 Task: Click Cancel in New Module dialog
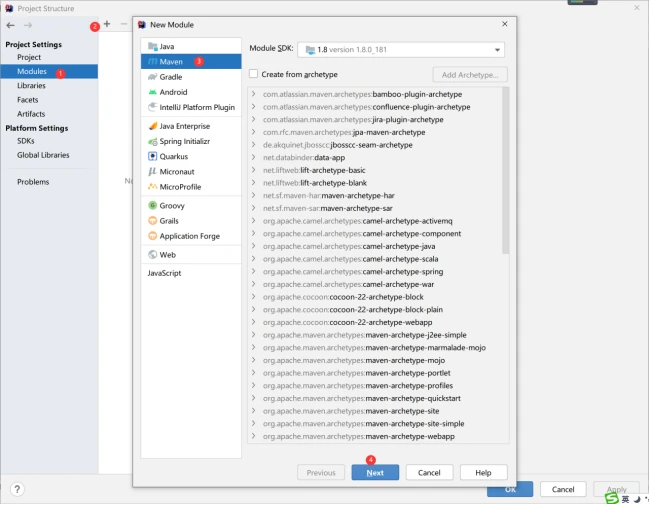click(x=429, y=472)
